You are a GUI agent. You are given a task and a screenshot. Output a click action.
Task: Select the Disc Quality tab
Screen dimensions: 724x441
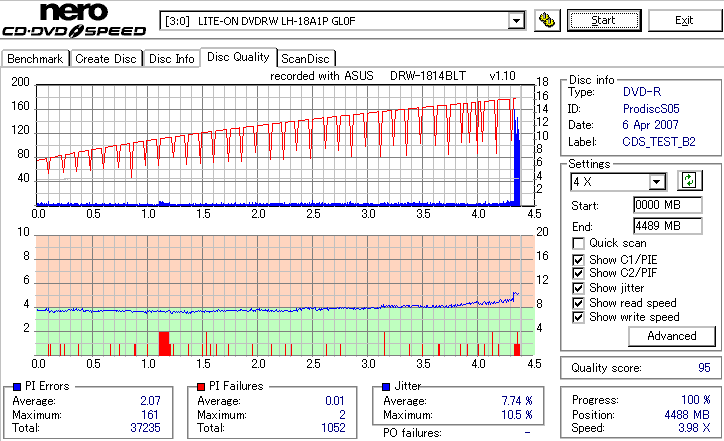click(x=238, y=57)
